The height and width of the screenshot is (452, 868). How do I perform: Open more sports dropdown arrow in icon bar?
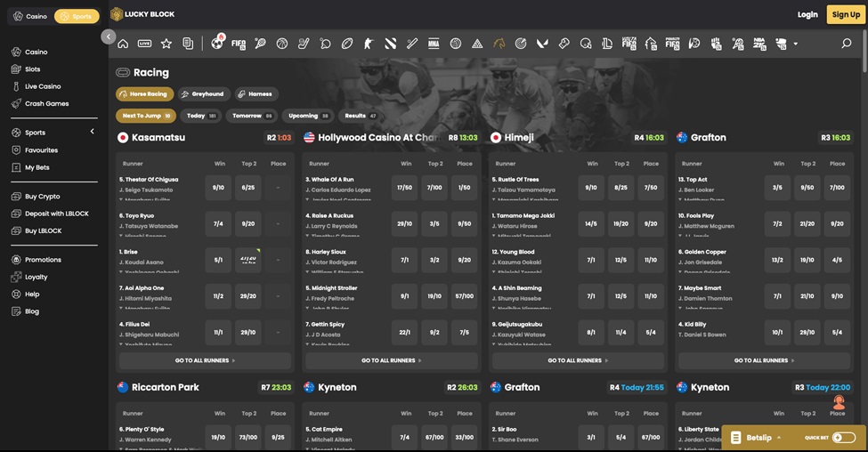795,44
